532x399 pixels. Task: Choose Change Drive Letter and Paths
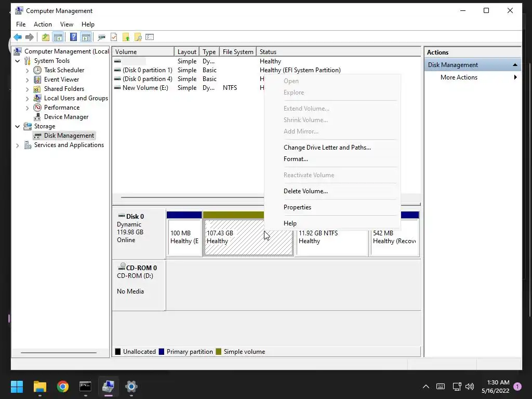tap(327, 148)
